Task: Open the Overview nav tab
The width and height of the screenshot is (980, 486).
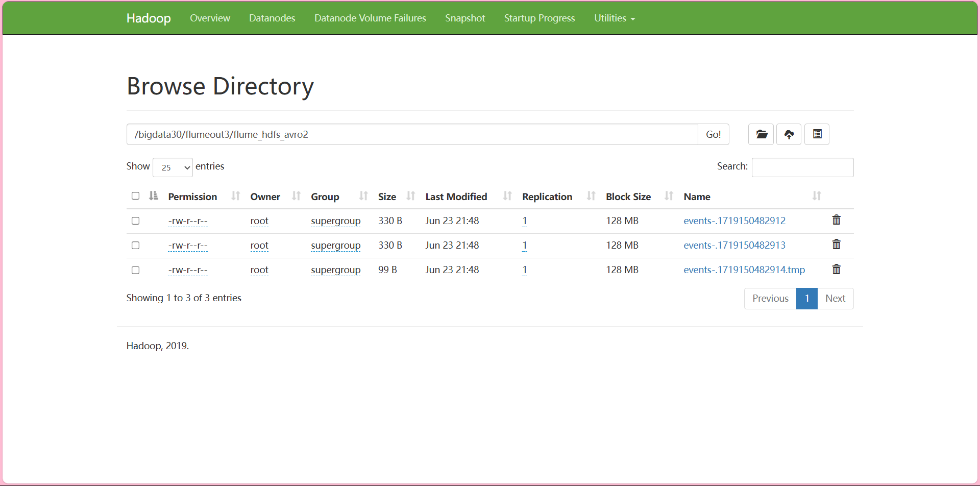Action: 210,18
